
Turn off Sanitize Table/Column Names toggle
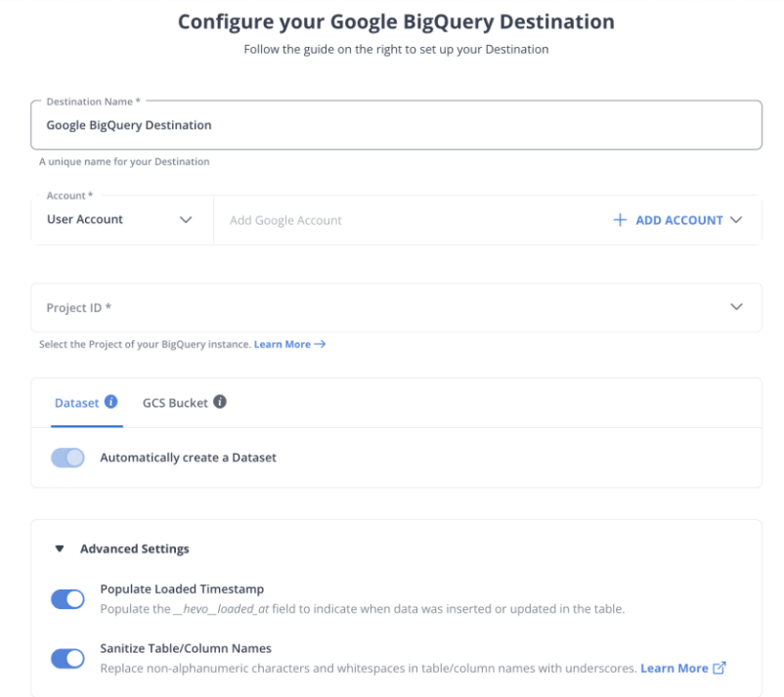coord(68,659)
